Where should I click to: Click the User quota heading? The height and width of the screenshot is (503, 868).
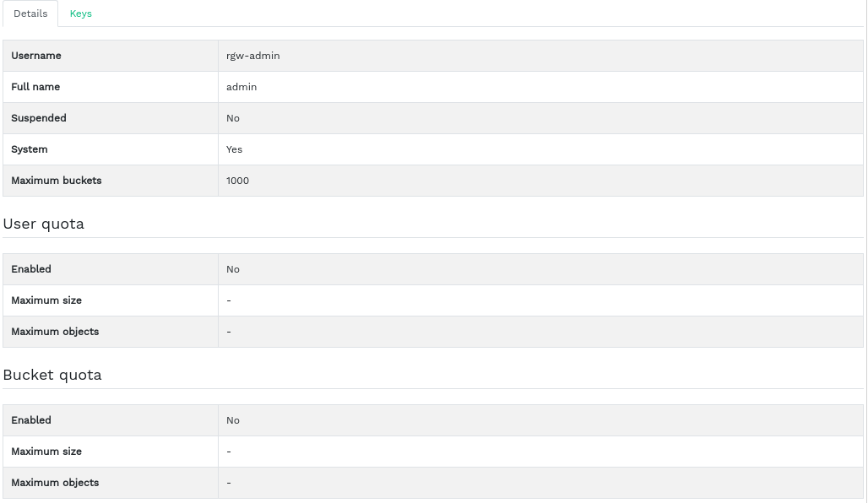click(44, 224)
